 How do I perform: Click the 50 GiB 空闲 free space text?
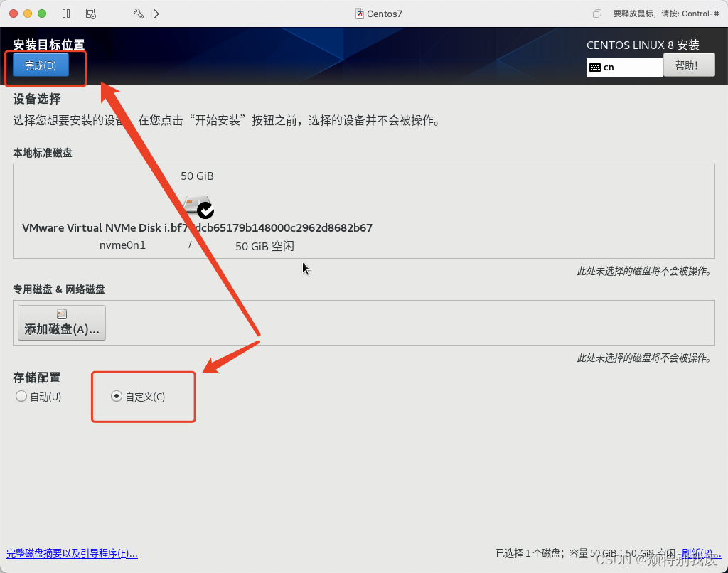264,246
